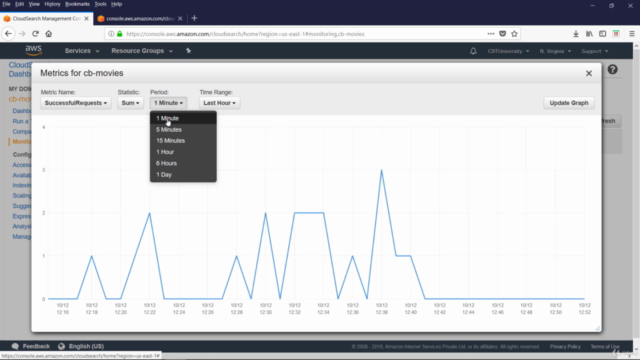This screenshot has height=360, width=640.
Task: Click English (US) language selector
Action: (86, 346)
